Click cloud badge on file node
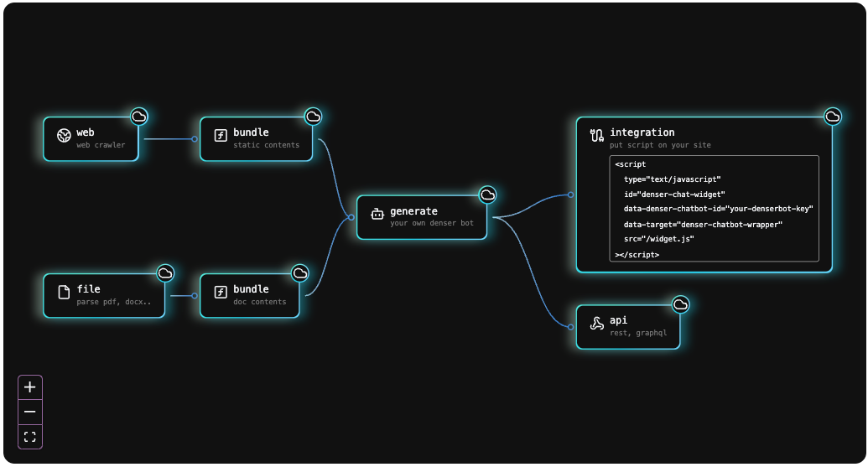Viewport: 868px width, 467px height. (x=165, y=272)
